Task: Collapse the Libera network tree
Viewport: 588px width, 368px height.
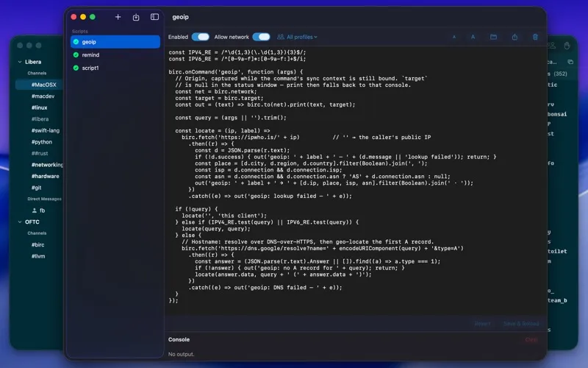Action: 20,62
